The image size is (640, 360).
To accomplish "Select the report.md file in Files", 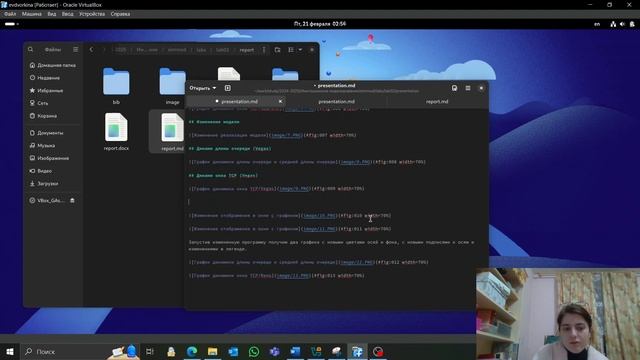I will coord(172,132).
